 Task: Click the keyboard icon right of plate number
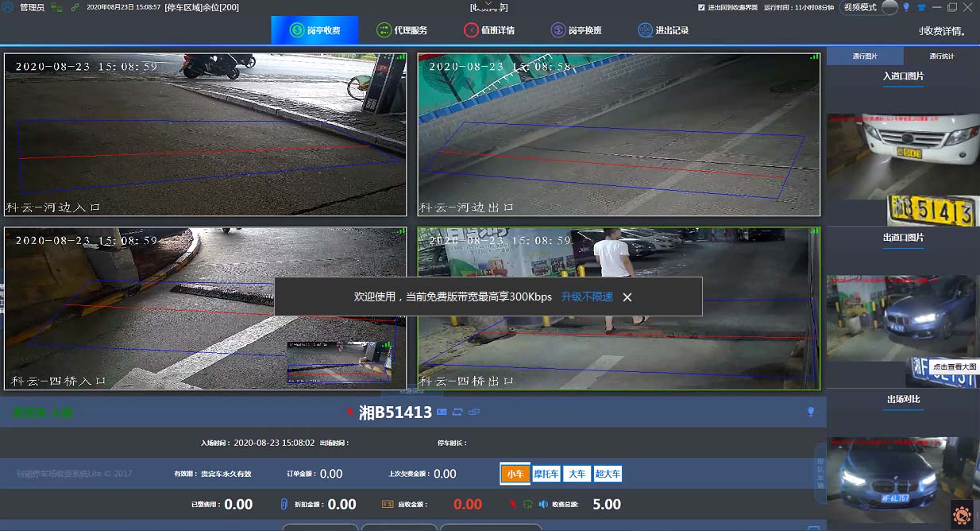click(442, 412)
